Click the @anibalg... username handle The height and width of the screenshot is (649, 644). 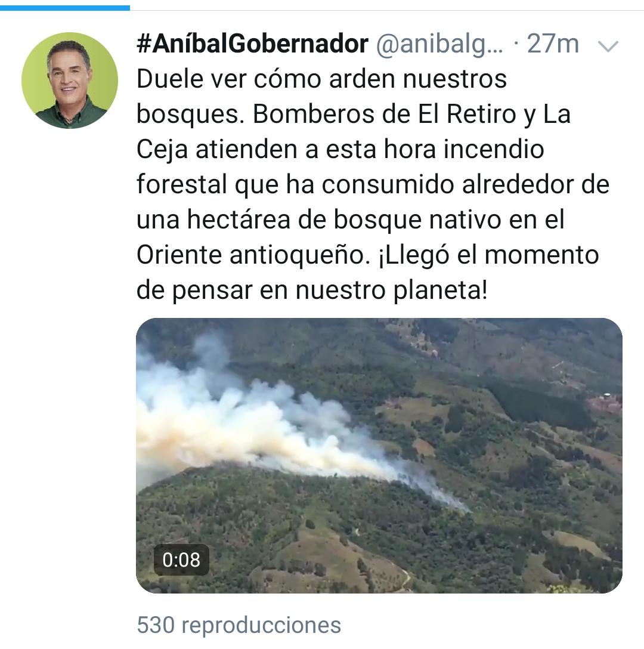(439, 45)
